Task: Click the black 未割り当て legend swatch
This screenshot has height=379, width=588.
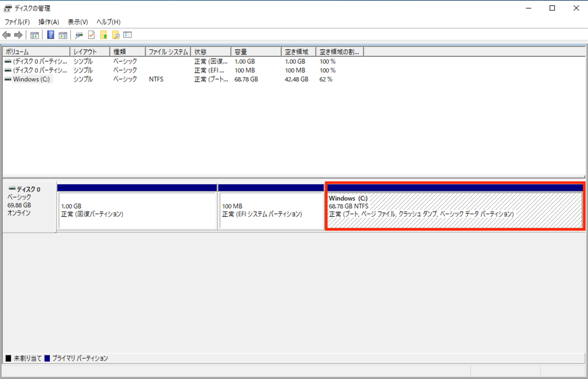Action: tap(8, 359)
